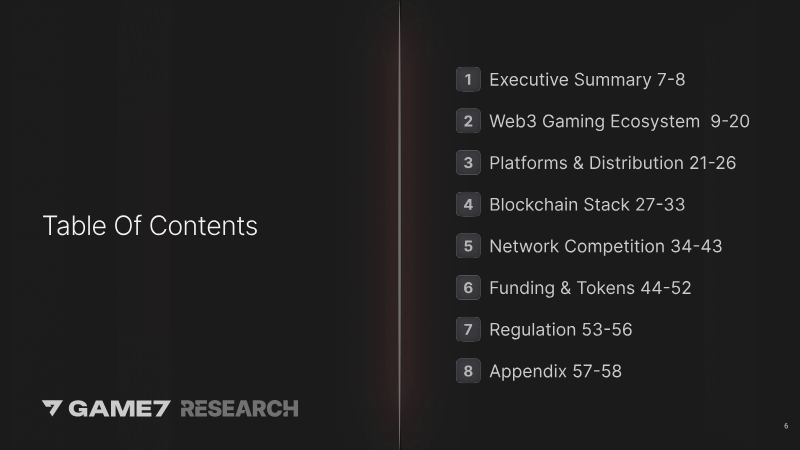Viewport: 800px width, 450px height.
Task: Select the number 5 badge
Action: click(468, 246)
